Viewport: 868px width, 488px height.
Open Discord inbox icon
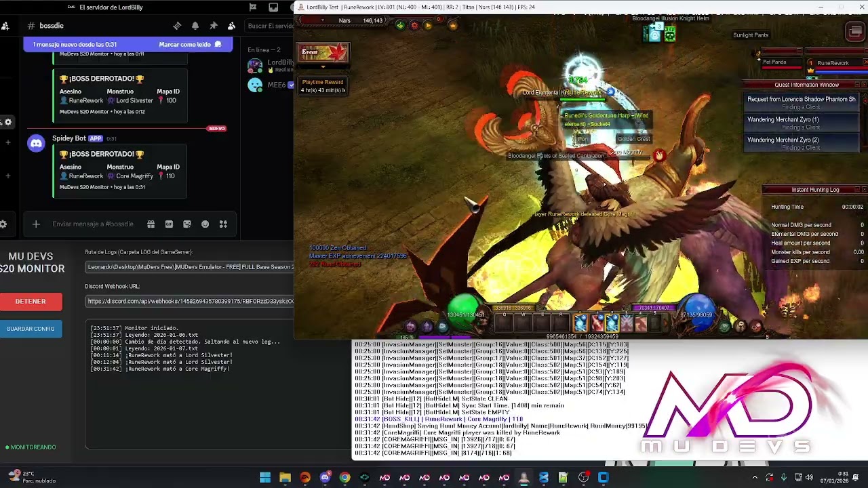pyautogui.click(x=273, y=7)
